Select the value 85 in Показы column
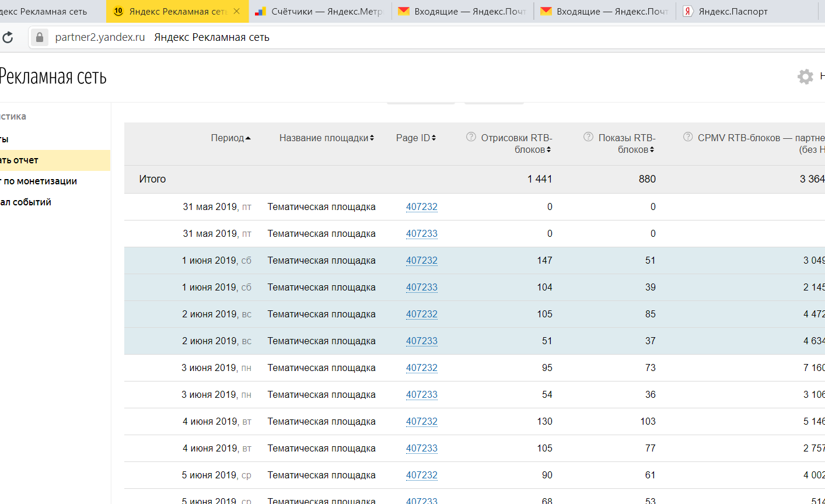Viewport: 825px width, 504px height. [x=651, y=314]
